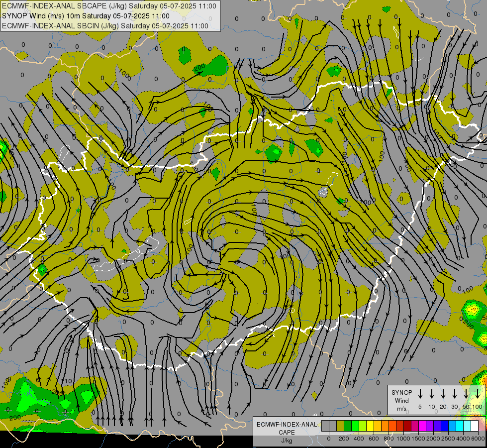The image size is (487, 448).
Task: Click the 2000 tick on CAPE scale
Action: pyautogui.click(x=433, y=439)
